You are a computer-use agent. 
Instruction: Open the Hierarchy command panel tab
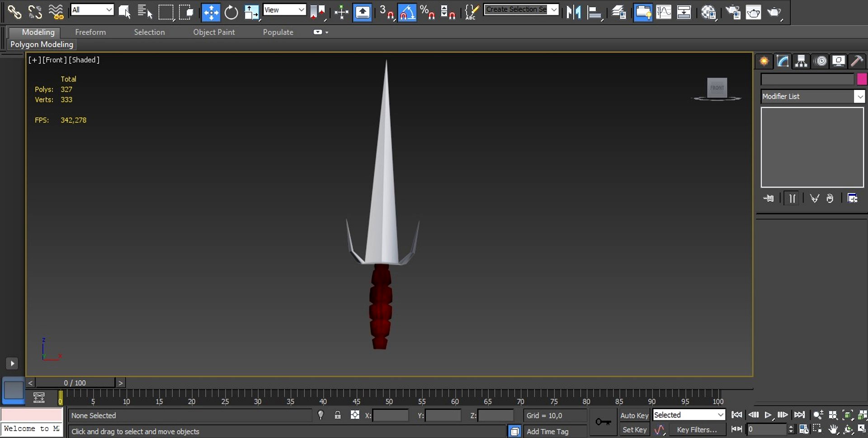pos(801,61)
